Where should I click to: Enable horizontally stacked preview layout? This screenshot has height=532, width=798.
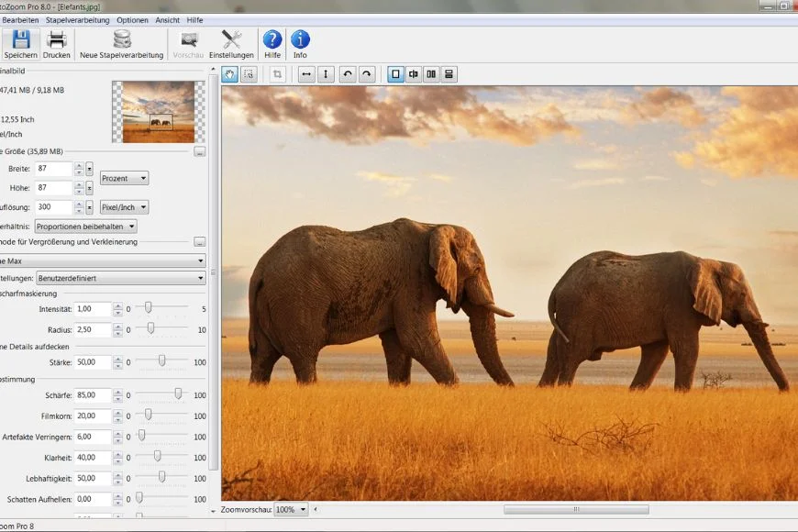pyautogui.click(x=449, y=74)
